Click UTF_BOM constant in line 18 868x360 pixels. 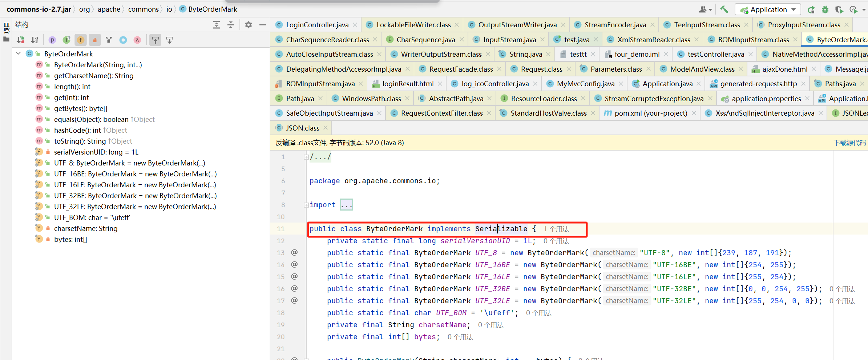pyautogui.click(x=451, y=313)
